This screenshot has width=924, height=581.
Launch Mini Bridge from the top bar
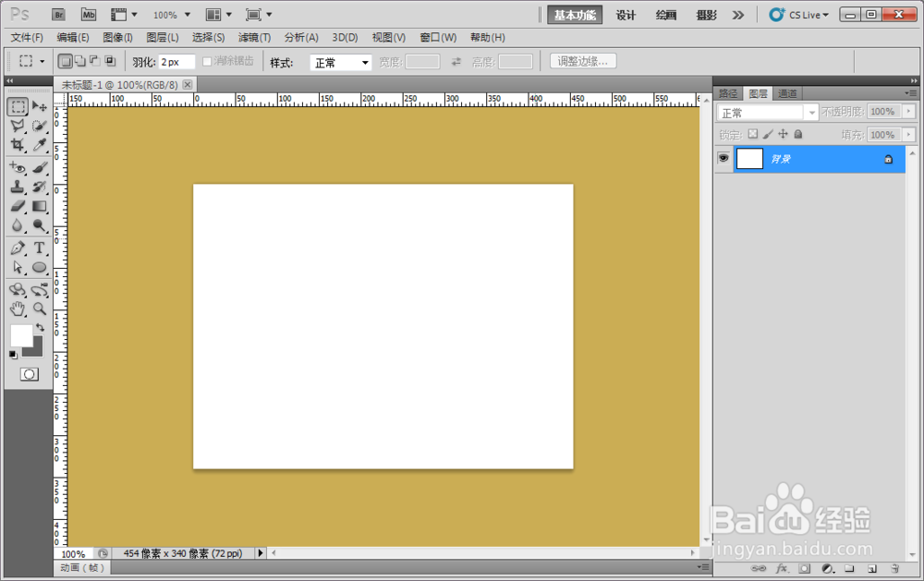pyautogui.click(x=89, y=15)
